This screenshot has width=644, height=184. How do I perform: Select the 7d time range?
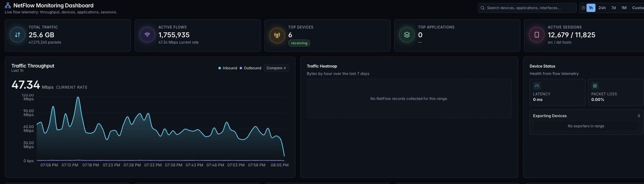(614, 8)
